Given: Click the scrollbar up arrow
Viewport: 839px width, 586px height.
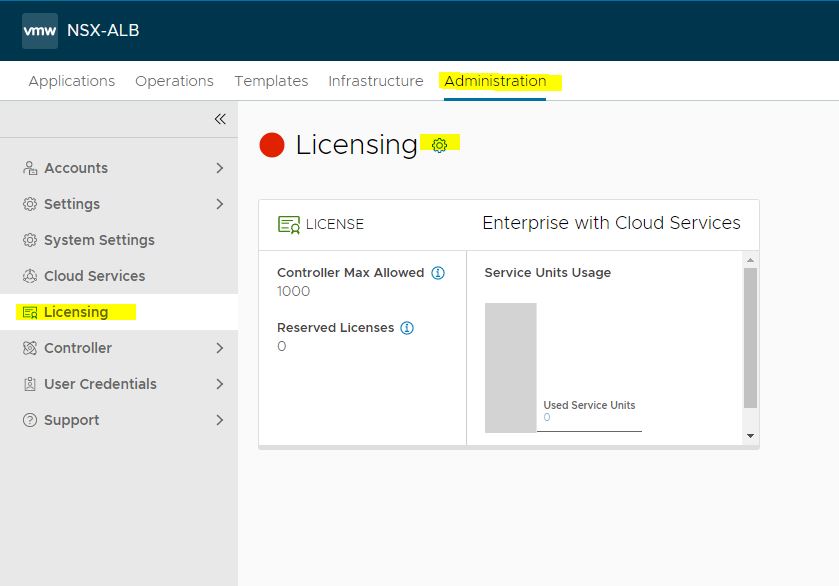Looking at the screenshot, I should (x=750, y=260).
